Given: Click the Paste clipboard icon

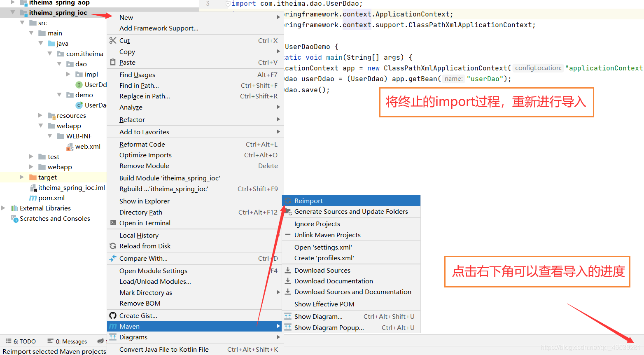Looking at the screenshot, I should (113, 62).
